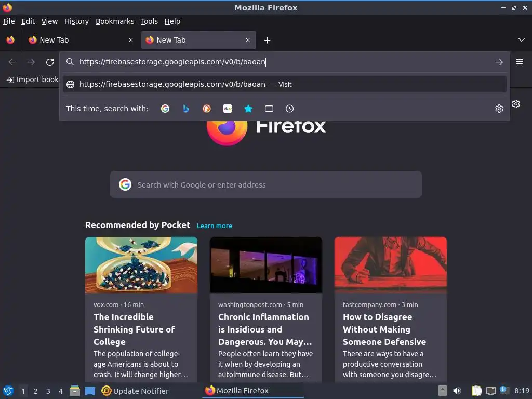
Task: Switch to workspace 4 in the taskbar
Action: pos(61,391)
